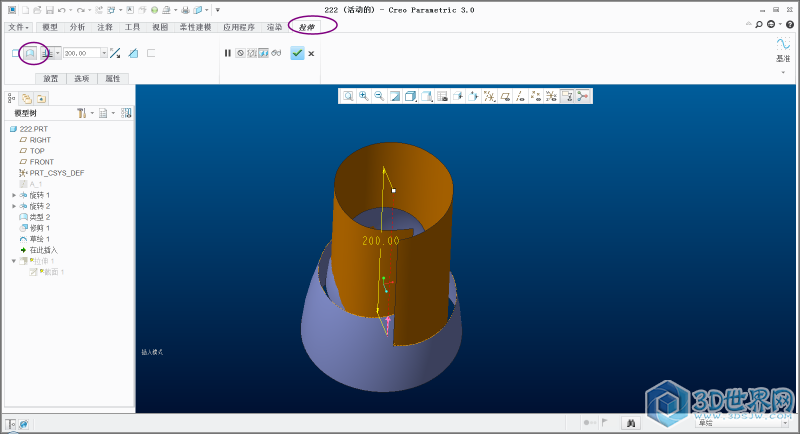Toggle the Remove Material option
Image resolution: width=800 pixels, height=434 pixels.
pos(132,53)
